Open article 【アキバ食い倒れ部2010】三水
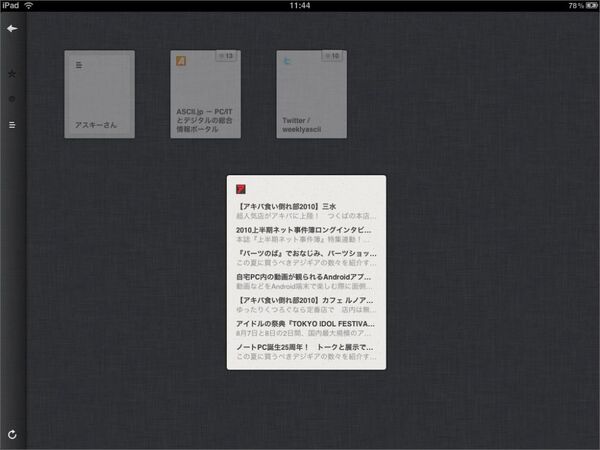The height and width of the screenshot is (450, 600). [x=306, y=211]
